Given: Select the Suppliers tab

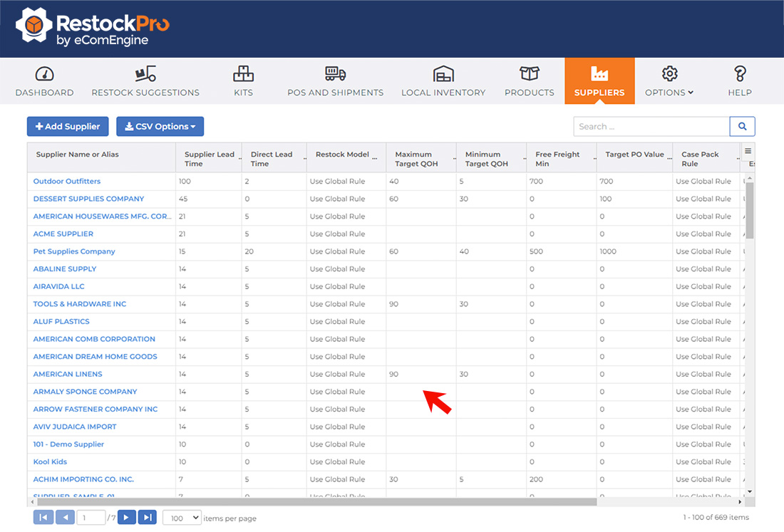Looking at the screenshot, I should pyautogui.click(x=599, y=80).
